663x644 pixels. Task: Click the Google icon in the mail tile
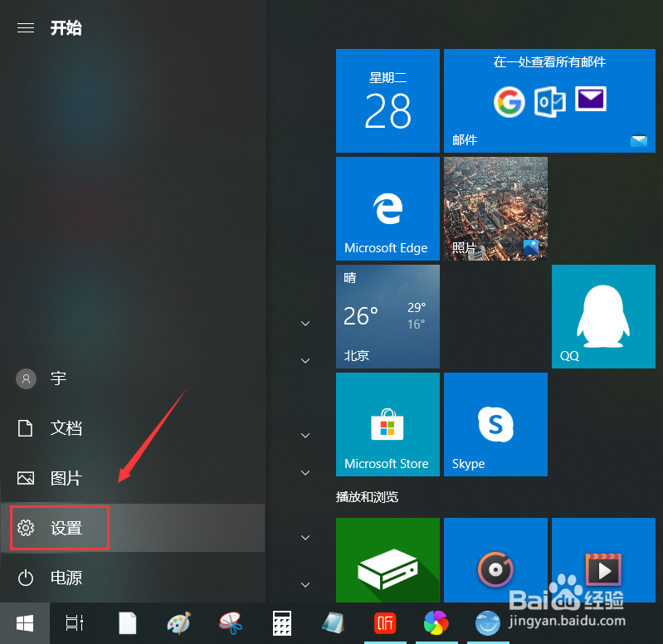(509, 102)
